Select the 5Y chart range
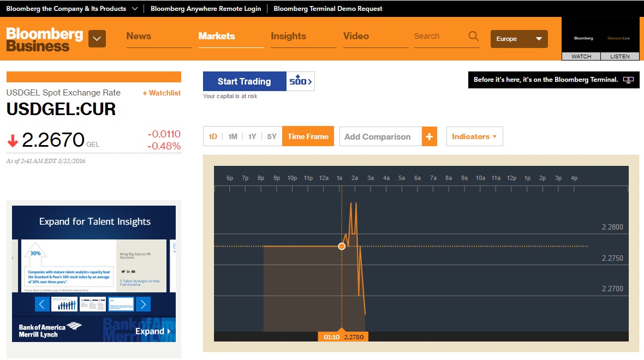Viewport: 644px width, 360px height. [x=272, y=137]
